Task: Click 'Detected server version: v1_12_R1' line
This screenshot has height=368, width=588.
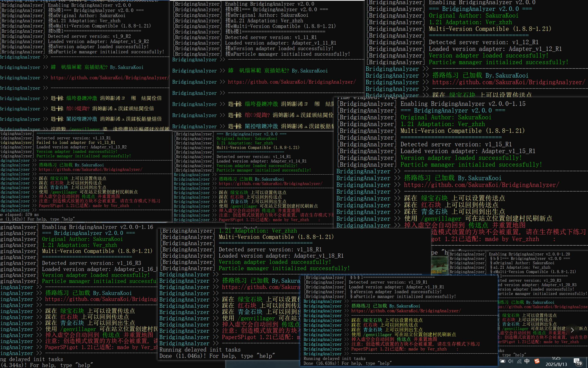Action: [x=483, y=42]
